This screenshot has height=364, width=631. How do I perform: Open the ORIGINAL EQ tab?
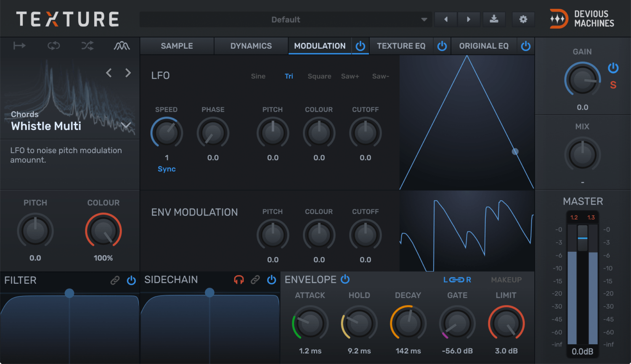(484, 46)
